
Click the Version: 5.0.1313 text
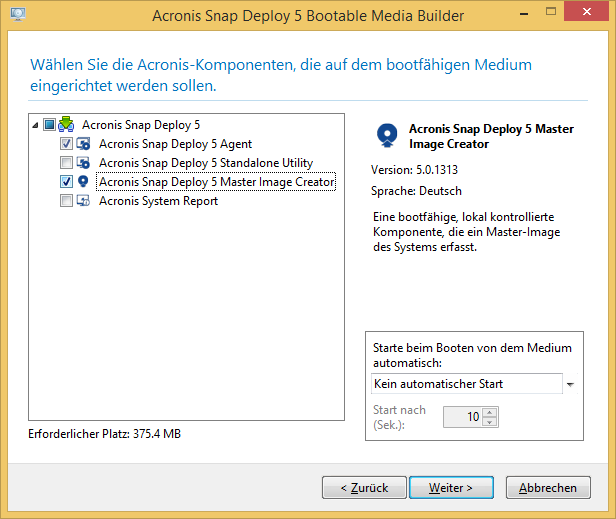(414, 170)
